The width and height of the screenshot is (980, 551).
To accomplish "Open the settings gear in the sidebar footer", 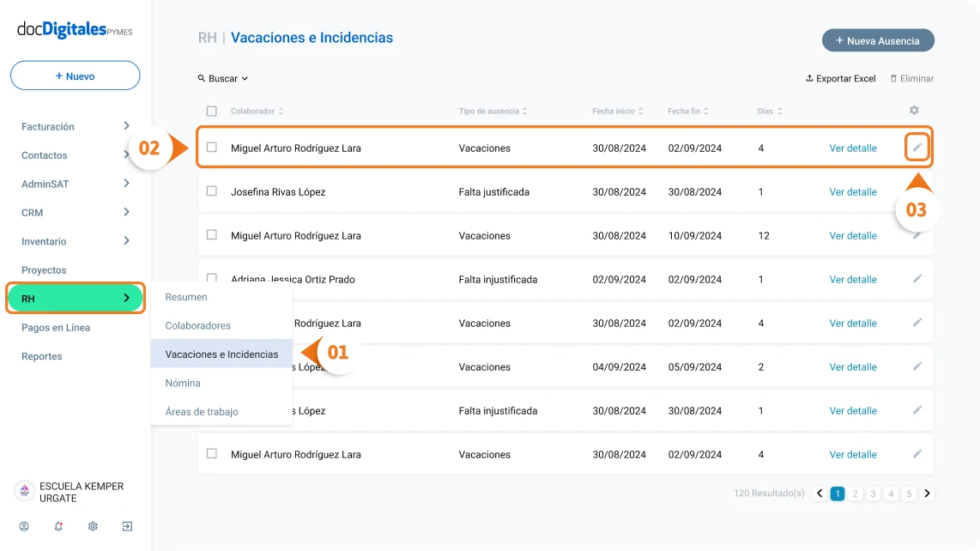I will tap(93, 526).
